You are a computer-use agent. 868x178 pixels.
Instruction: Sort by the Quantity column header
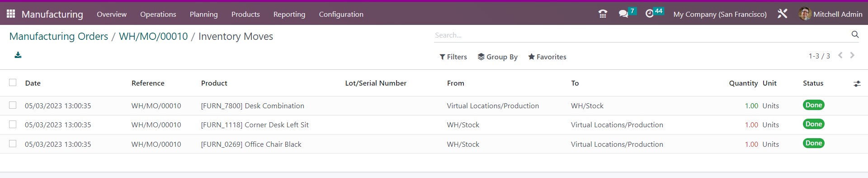[x=743, y=83]
